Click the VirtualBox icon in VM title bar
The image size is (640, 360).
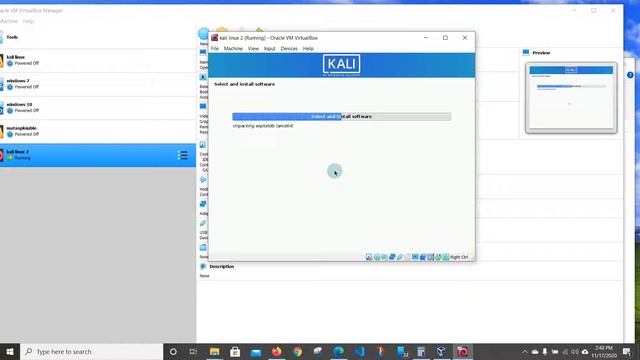[x=214, y=38]
